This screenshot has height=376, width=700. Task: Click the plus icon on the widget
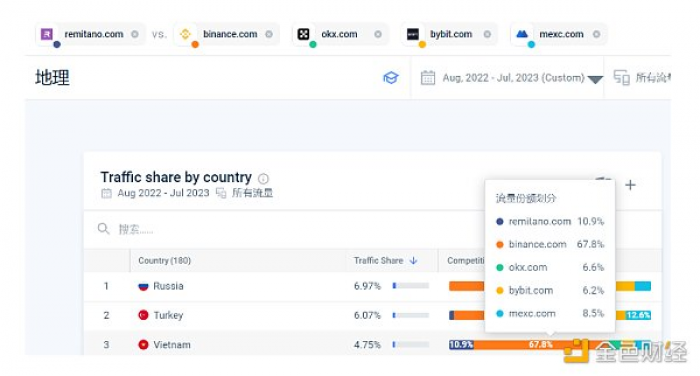point(630,185)
